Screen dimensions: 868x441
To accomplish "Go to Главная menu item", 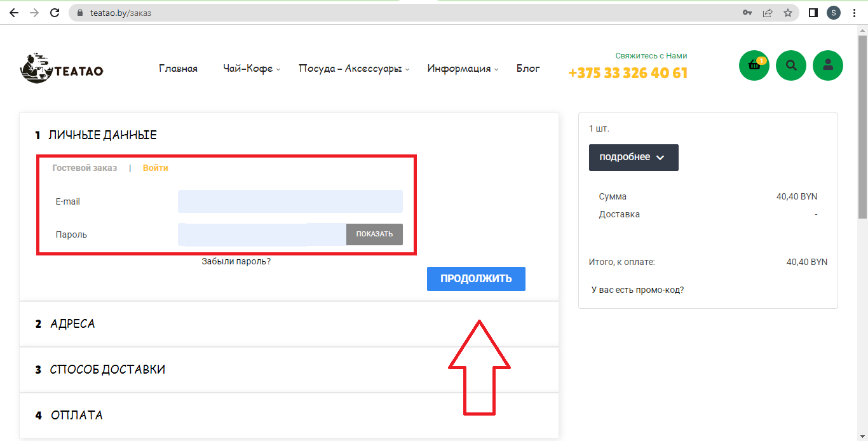I will 178,69.
